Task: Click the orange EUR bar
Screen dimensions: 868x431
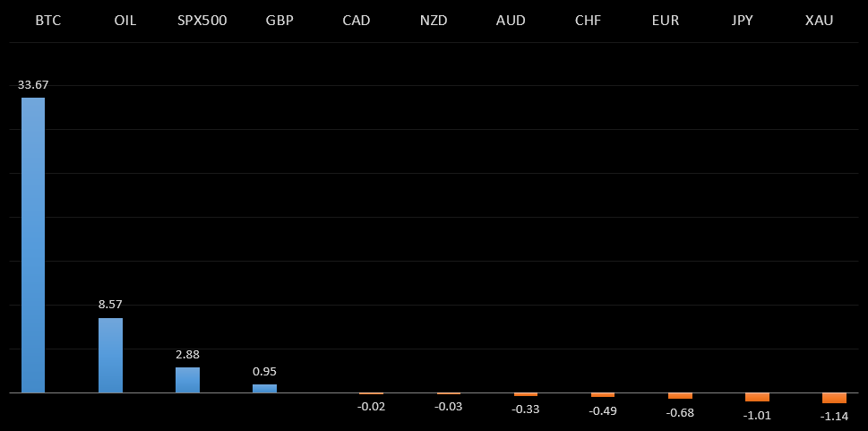Action: pos(680,395)
